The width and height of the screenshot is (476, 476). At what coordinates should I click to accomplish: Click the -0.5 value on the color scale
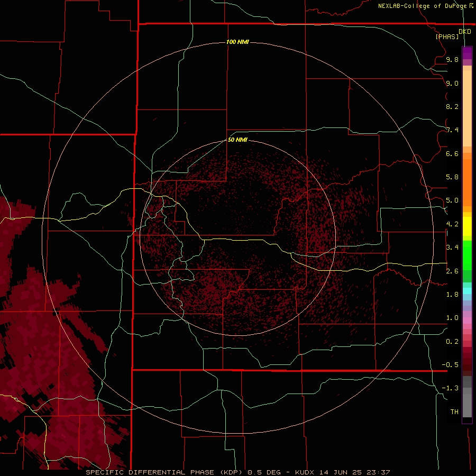point(450,365)
